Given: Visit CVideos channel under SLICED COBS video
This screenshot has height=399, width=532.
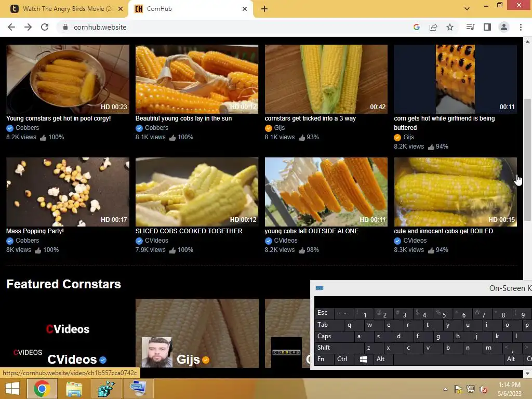Looking at the screenshot, I should [156, 241].
